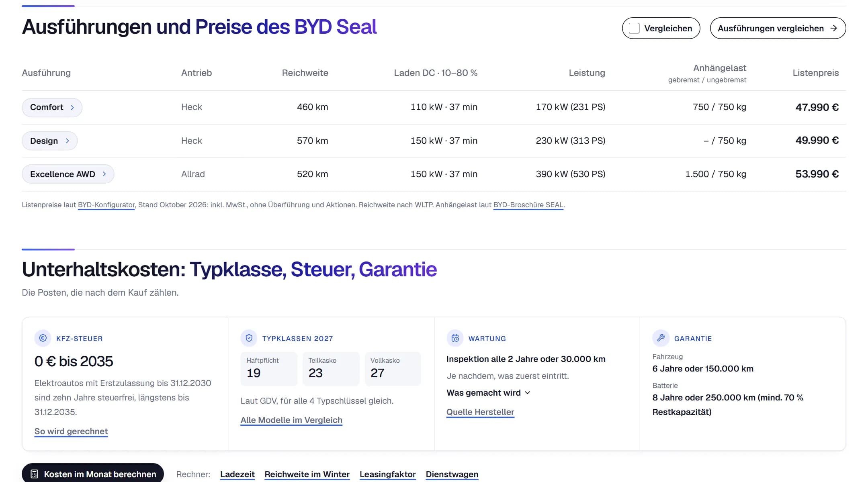This screenshot has width=868, height=482.
Task: Open the Ladezeit calculator link
Action: click(x=237, y=474)
